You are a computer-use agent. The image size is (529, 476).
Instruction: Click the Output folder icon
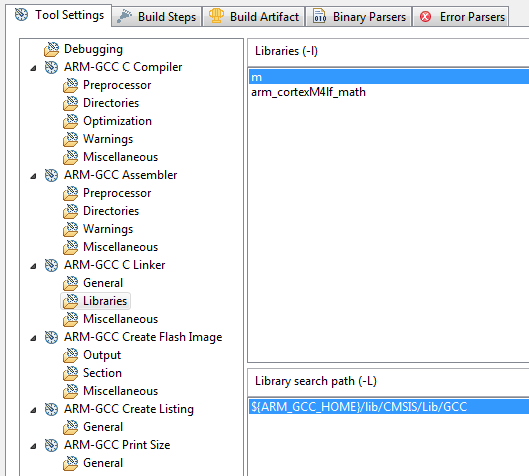point(71,355)
